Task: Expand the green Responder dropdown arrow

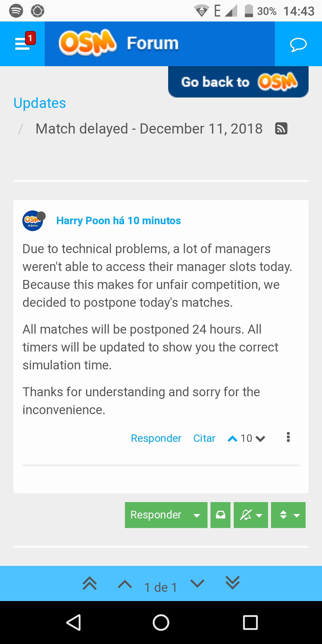Action: point(197,515)
